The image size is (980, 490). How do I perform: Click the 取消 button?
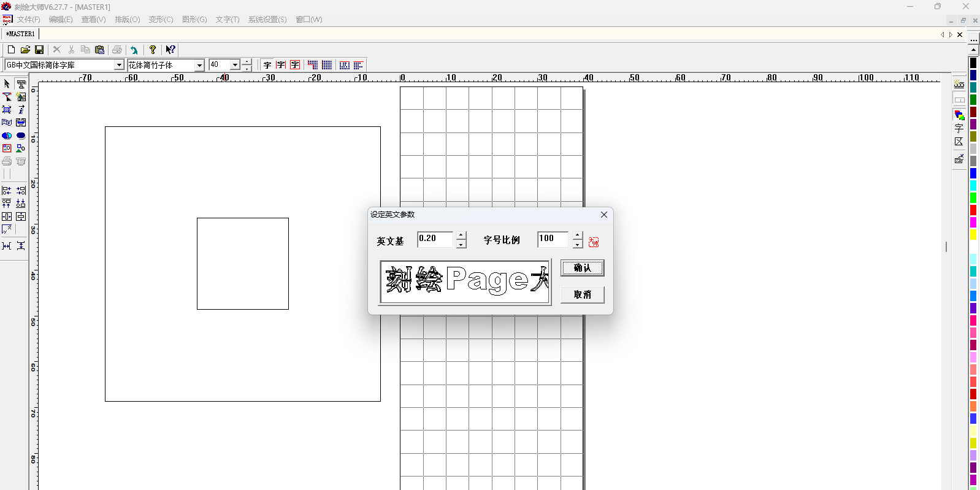(x=582, y=295)
